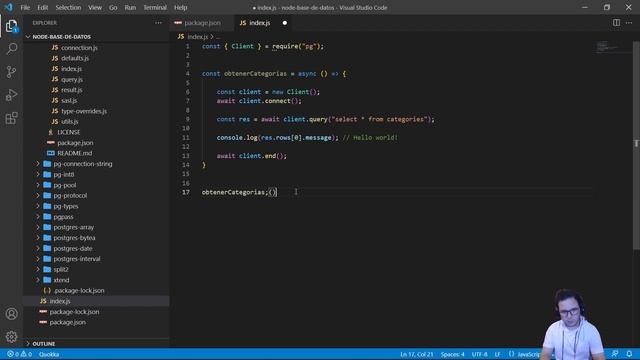Click the editor vertical scrollbar
Image resolution: width=640 pixels, height=360 pixels.
636,145
